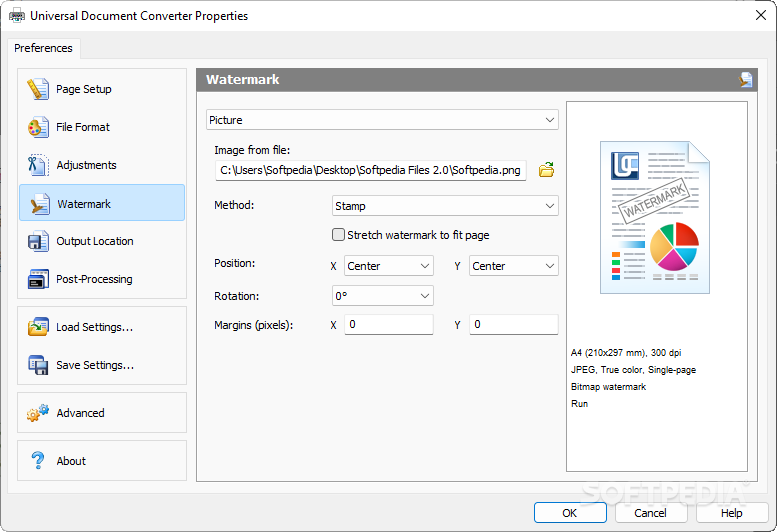
Task: Click the 'Rotation:' label
Action: click(236, 296)
